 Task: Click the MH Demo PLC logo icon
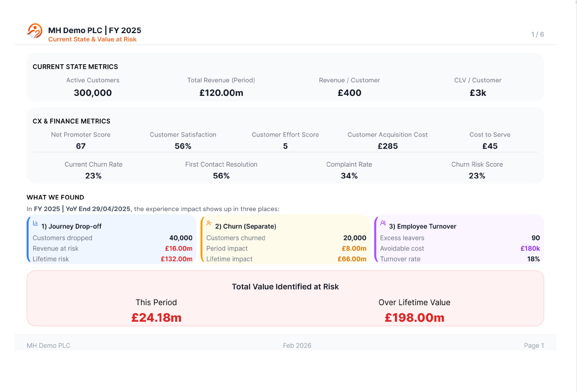coord(35,31)
